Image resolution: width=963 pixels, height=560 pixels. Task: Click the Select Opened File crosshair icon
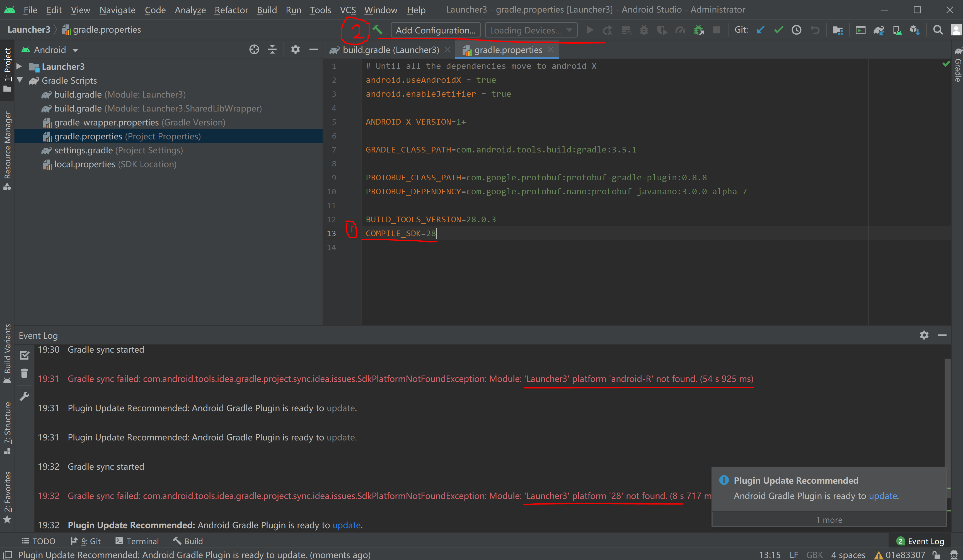[254, 50]
